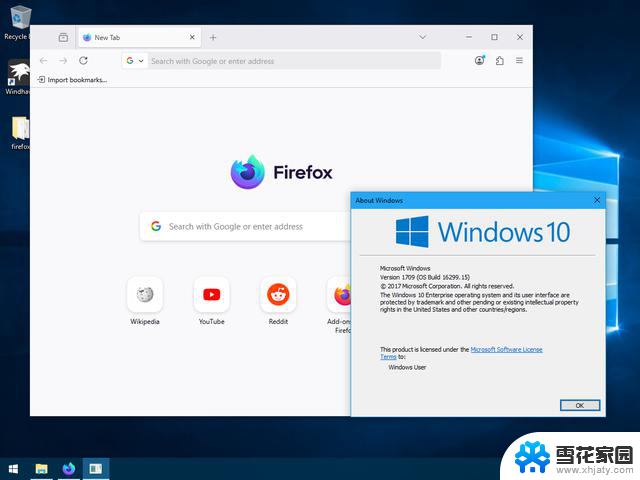Open a new tab with plus button
Viewport: 640px width, 480px height.
point(213,38)
